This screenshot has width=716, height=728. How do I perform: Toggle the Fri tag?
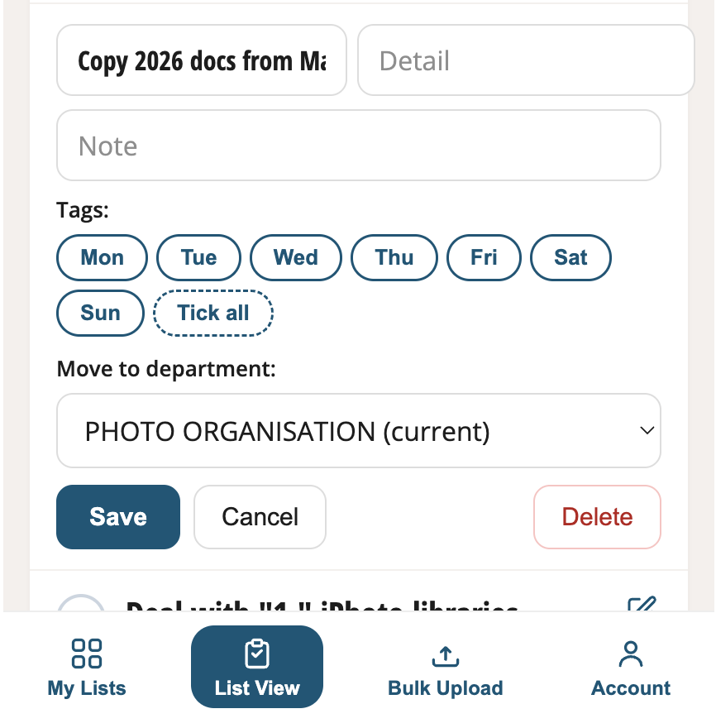(x=484, y=257)
